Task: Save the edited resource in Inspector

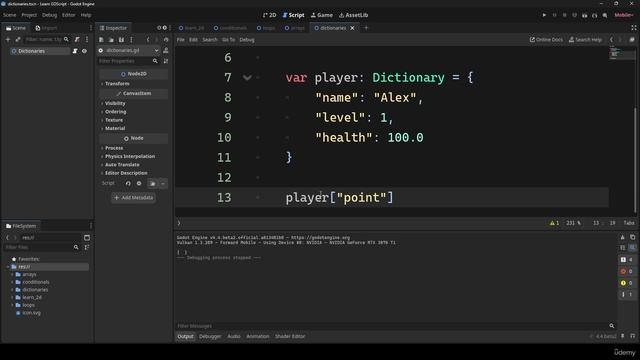Action: point(121,40)
